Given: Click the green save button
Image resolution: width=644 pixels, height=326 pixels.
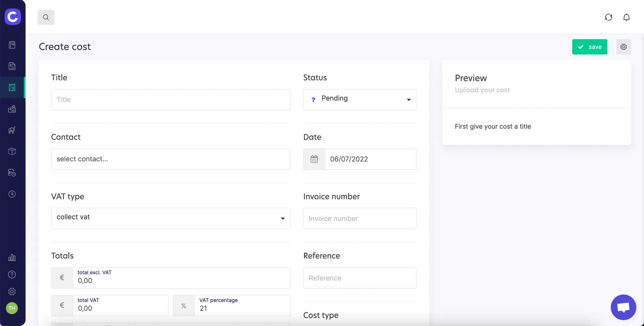Looking at the screenshot, I should (589, 47).
